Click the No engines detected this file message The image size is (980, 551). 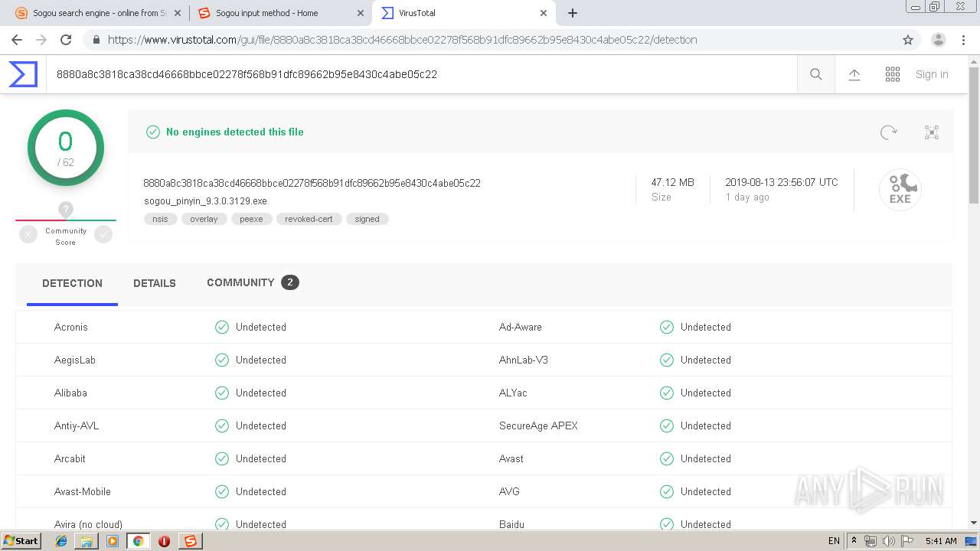pyautogui.click(x=235, y=132)
